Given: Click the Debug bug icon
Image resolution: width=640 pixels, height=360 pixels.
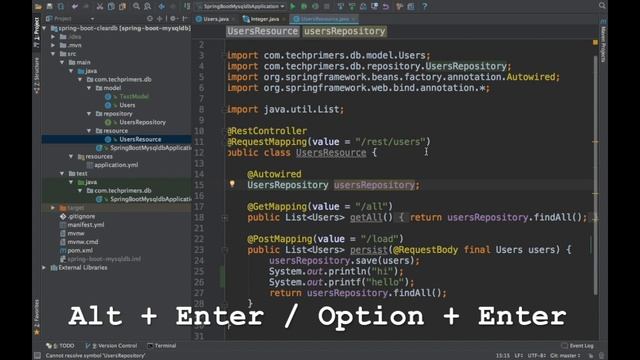Looking at the screenshot, I should (304, 7).
